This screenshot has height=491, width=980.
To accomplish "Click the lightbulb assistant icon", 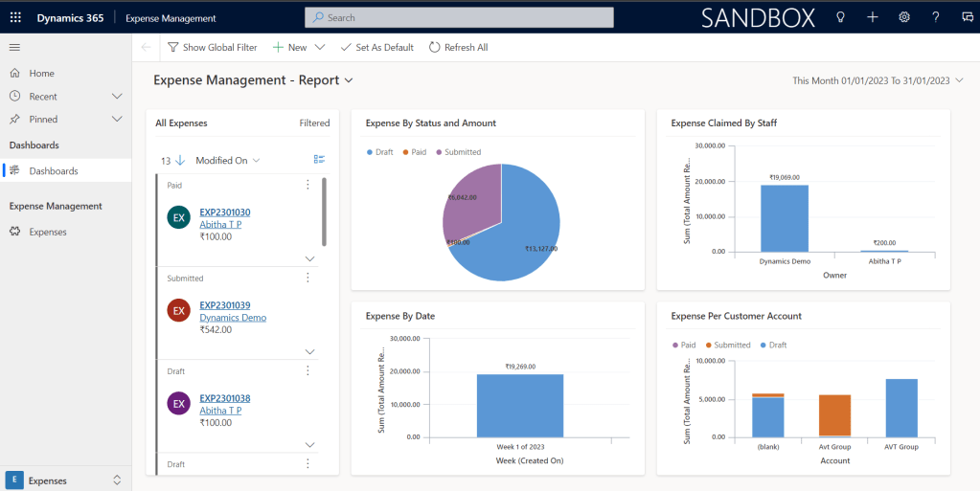I will pos(841,17).
